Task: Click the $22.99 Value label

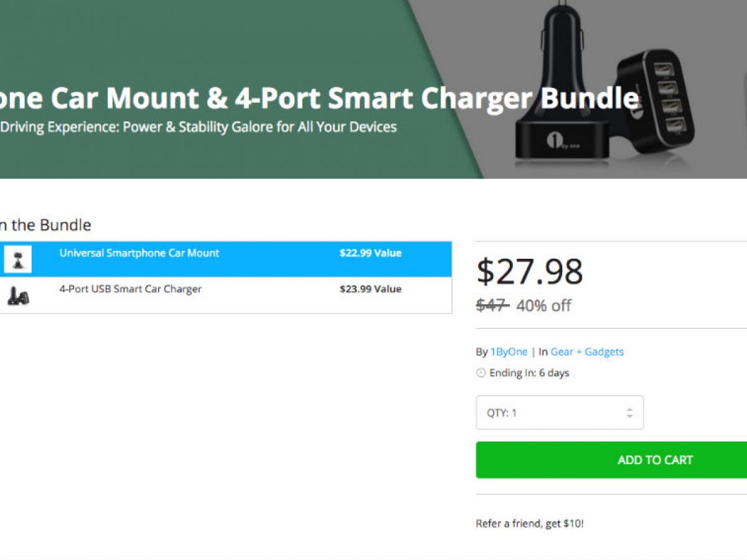Action: tap(370, 253)
